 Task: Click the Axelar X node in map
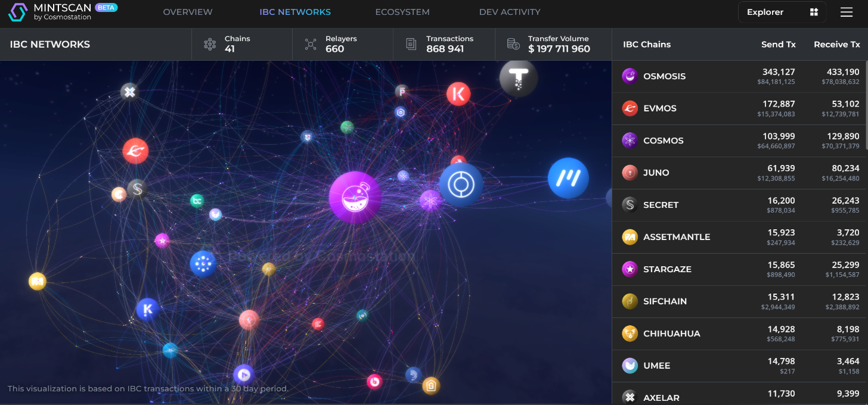click(129, 92)
